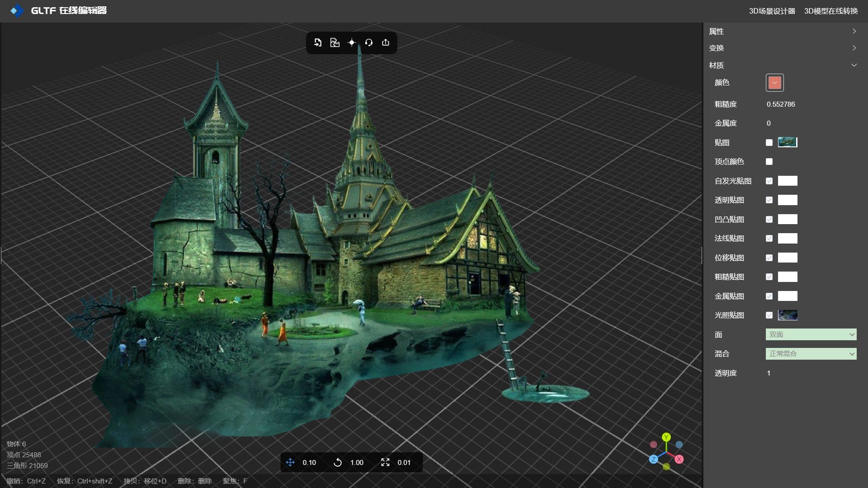Click the 聚焦: F shortcut hint
This screenshot has width=868, height=488.
click(x=235, y=481)
